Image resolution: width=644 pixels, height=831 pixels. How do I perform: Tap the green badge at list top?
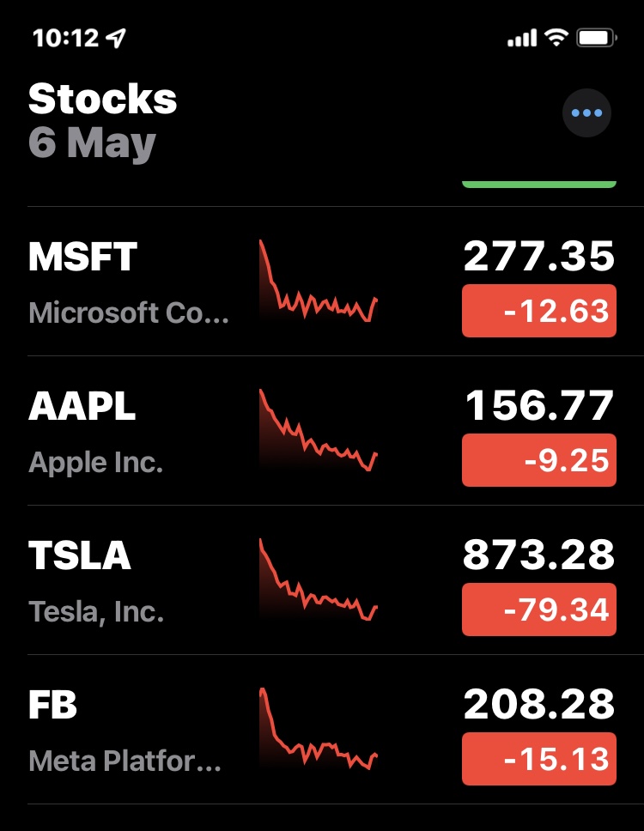(538, 183)
